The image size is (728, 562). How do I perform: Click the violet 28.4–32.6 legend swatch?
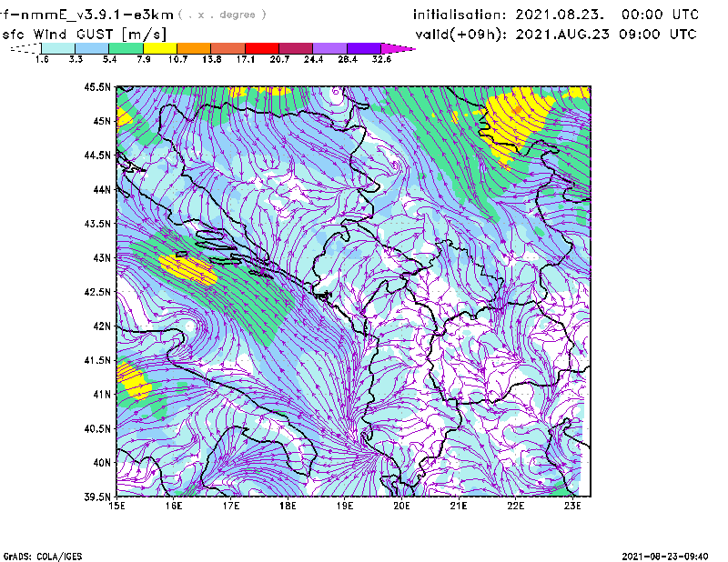[x=365, y=48]
